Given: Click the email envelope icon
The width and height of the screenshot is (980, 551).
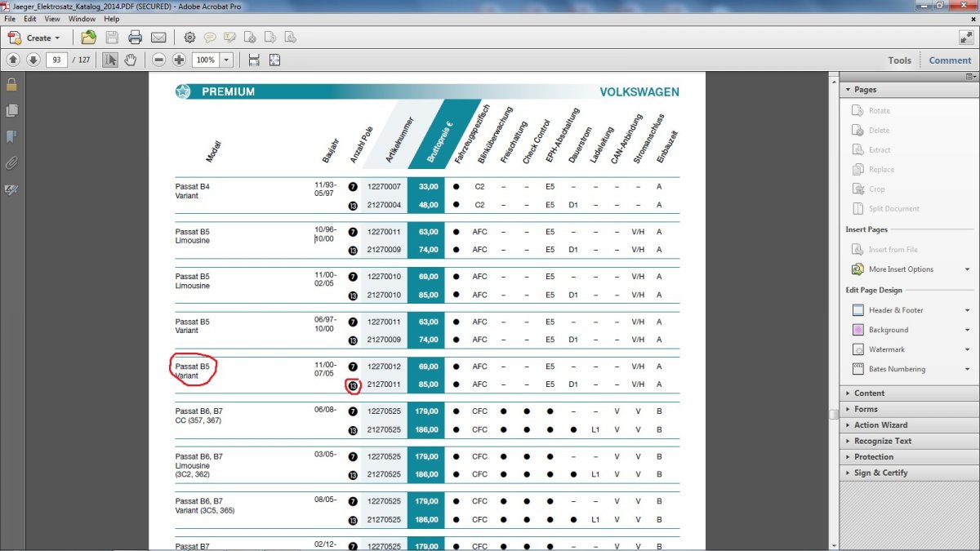Looking at the screenshot, I should 158,38.
